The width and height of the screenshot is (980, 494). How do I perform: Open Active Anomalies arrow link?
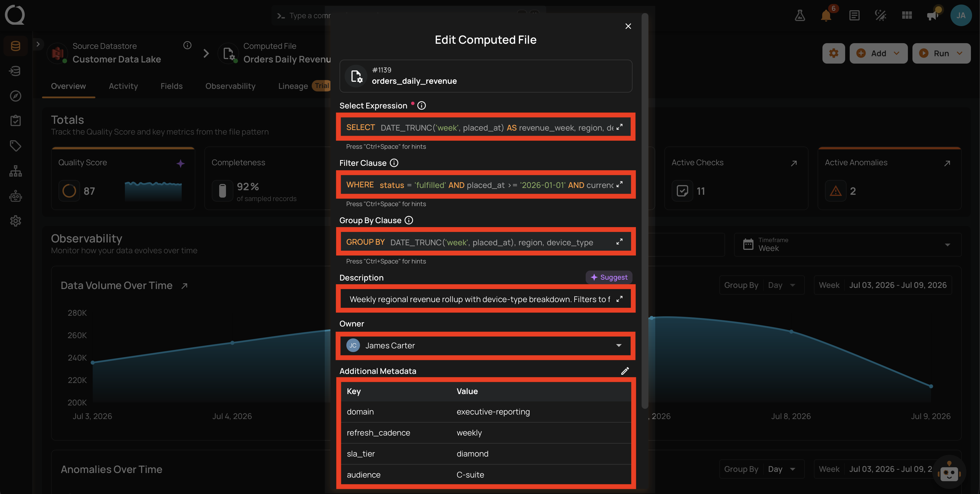947,163
